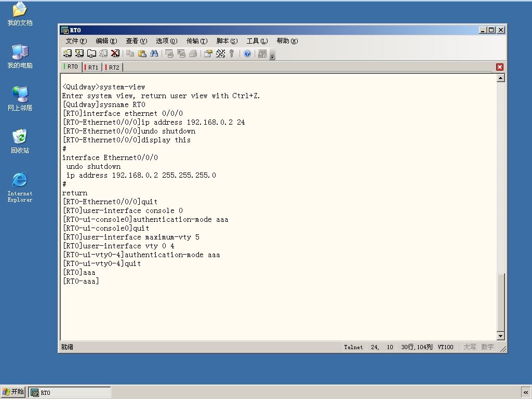Open the 文件(F) menu
The height and width of the screenshot is (399, 532).
pos(76,41)
